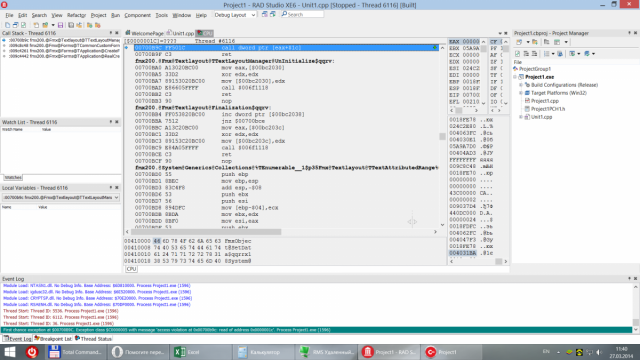Click the Collapse all nodes icon in Project Manager

(534, 53)
